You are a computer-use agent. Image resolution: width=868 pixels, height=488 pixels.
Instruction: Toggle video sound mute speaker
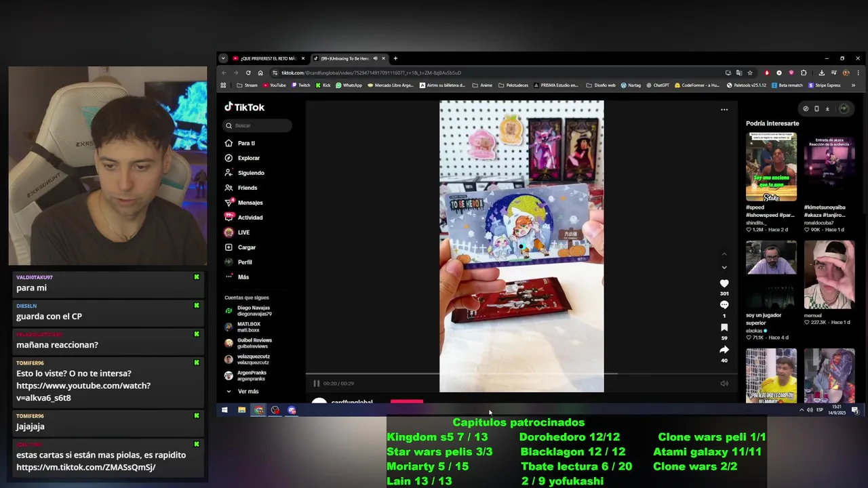(x=724, y=384)
